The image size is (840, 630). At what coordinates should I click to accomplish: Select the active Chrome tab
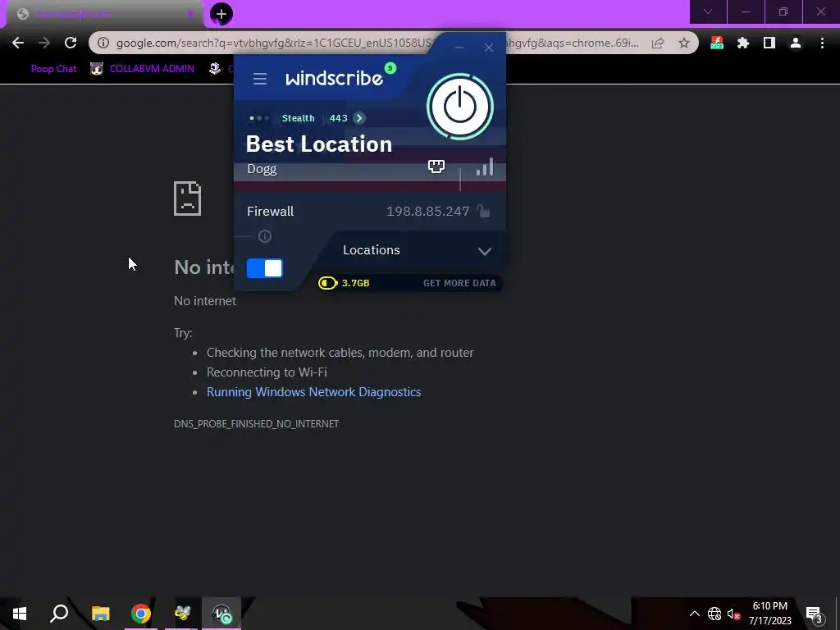click(104, 14)
